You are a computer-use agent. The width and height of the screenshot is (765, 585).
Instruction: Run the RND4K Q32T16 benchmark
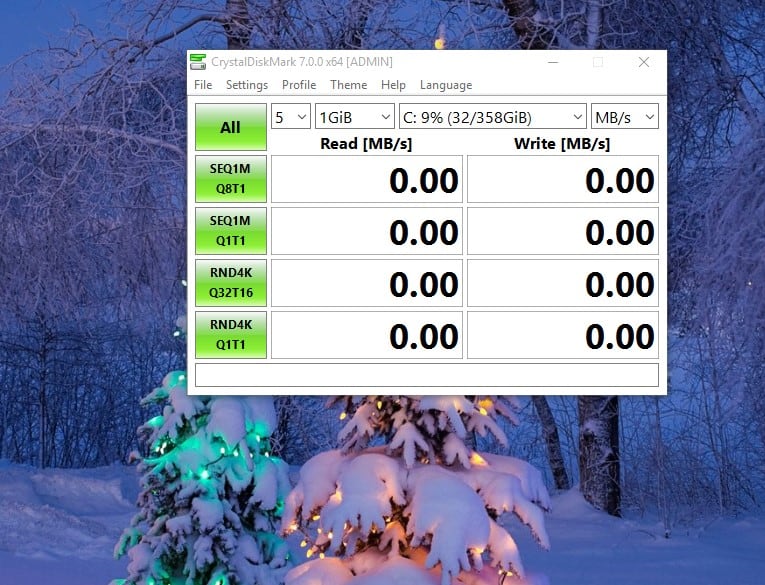click(x=231, y=283)
